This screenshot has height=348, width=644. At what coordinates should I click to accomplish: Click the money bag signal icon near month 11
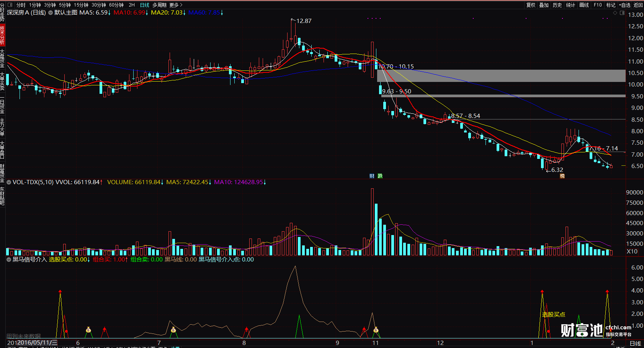376,330
